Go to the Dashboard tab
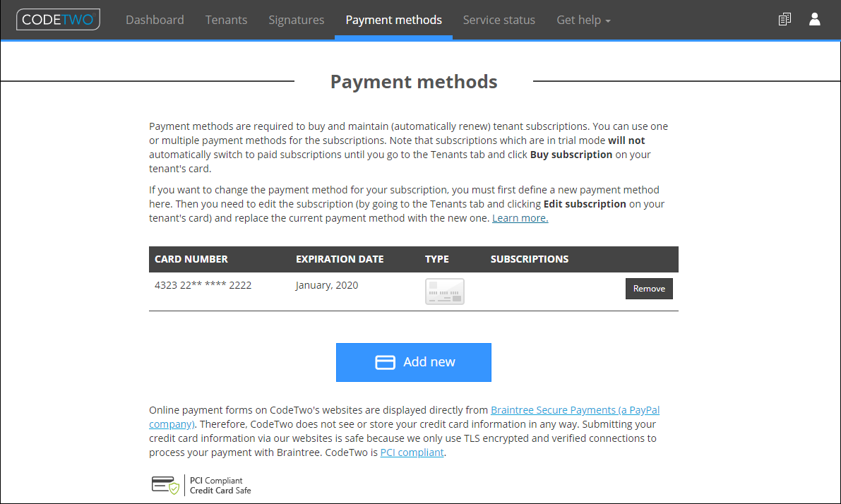This screenshot has height=504, width=841. 155,20
